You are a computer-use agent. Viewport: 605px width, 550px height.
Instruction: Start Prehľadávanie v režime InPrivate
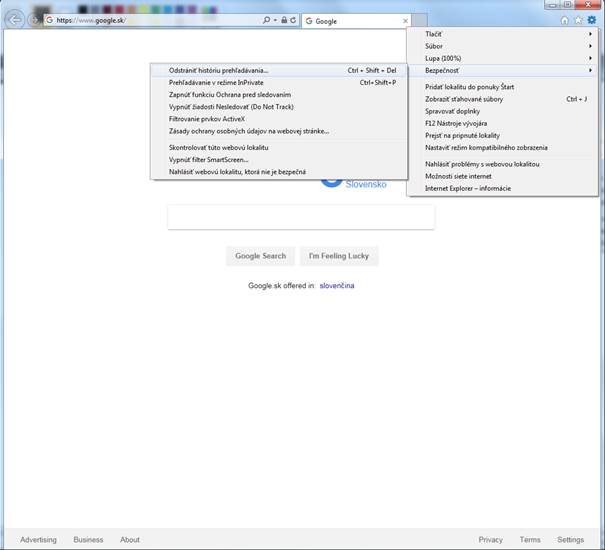(x=279, y=83)
